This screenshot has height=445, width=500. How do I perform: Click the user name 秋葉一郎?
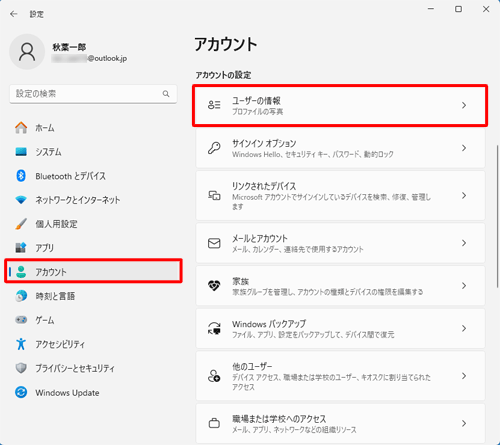pyautogui.click(x=69, y=47)
